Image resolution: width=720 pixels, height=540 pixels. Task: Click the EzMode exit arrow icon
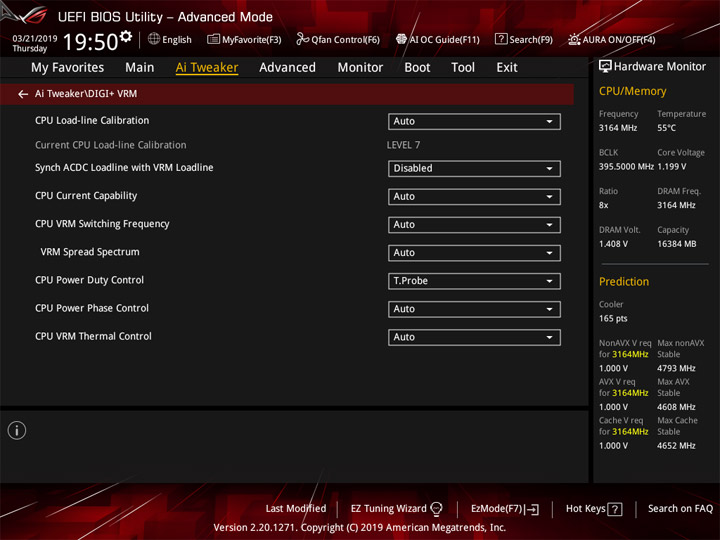[x=533, y=509]
